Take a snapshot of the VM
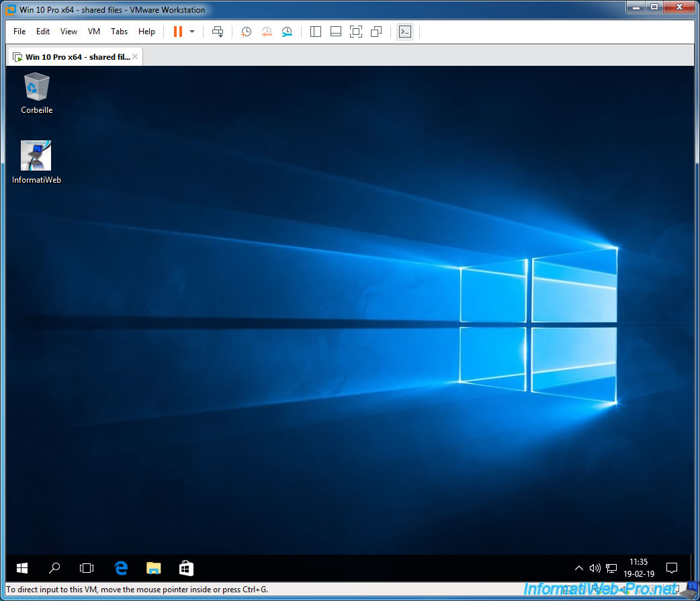700x601 pixels. tap(246, 32)
